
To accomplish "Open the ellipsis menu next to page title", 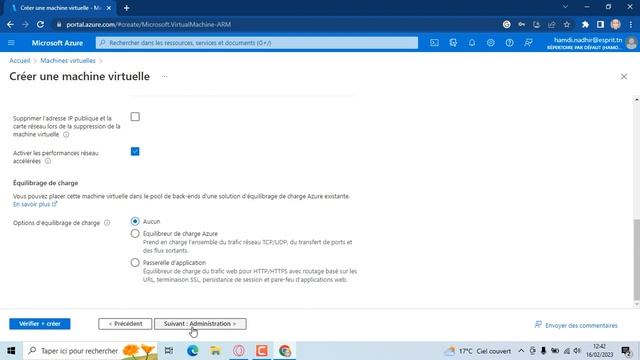I will (164, 76).
